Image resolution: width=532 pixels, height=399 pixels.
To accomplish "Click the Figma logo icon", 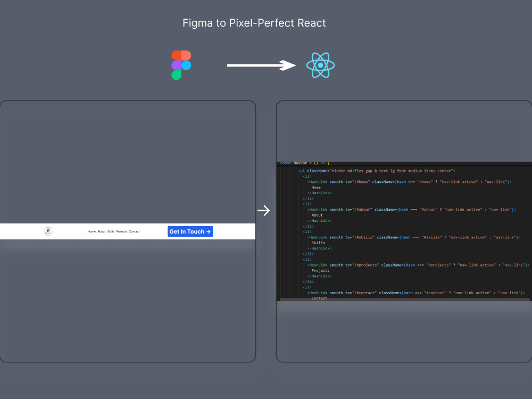I will [x=181, y=65].
